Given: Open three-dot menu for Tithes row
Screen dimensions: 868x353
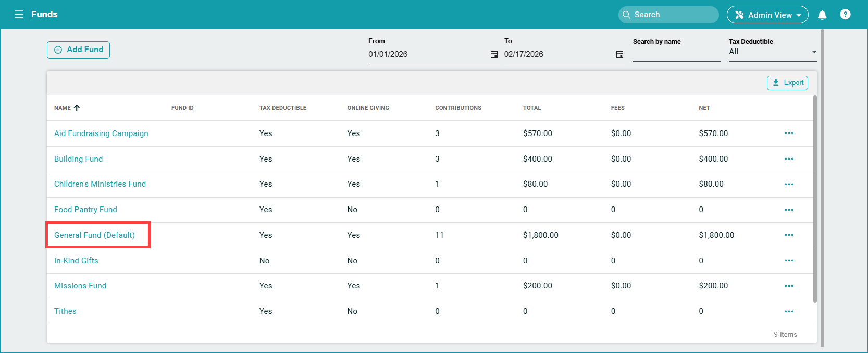Looking at the screenshot, I should pyautogui.click(x=789, y=311).
